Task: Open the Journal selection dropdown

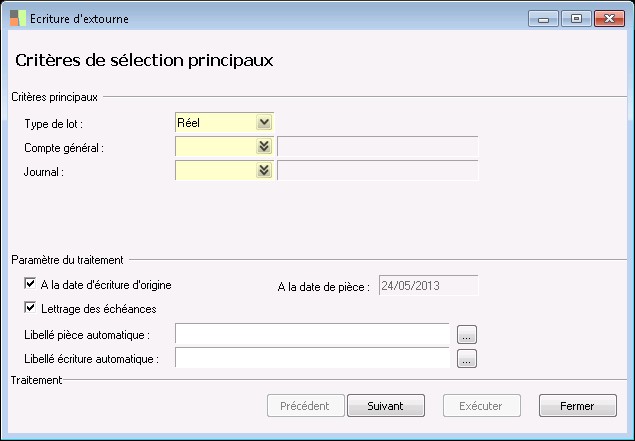Action: (264, 170)
